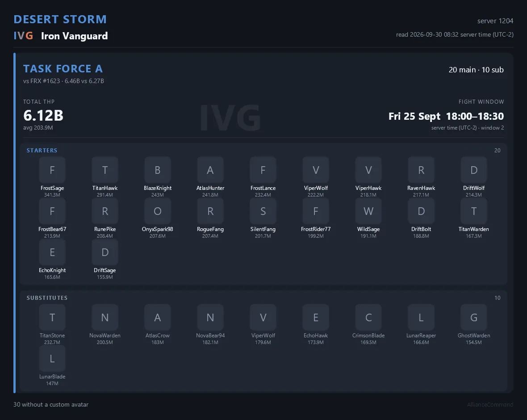Click '30 without a custom avatar' footer
Image resolution: width=527 pixels, height=420 pixels.
[51, 404]
